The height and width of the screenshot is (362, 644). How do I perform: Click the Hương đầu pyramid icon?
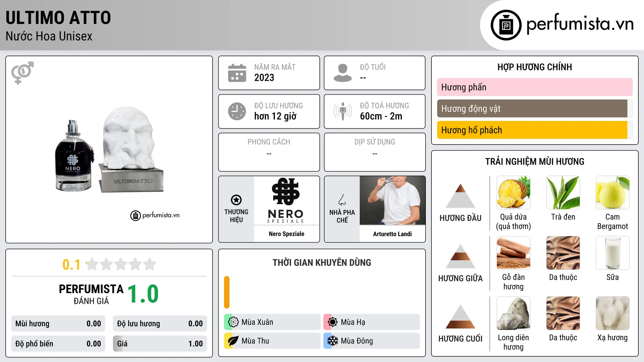tap(461, 196)
